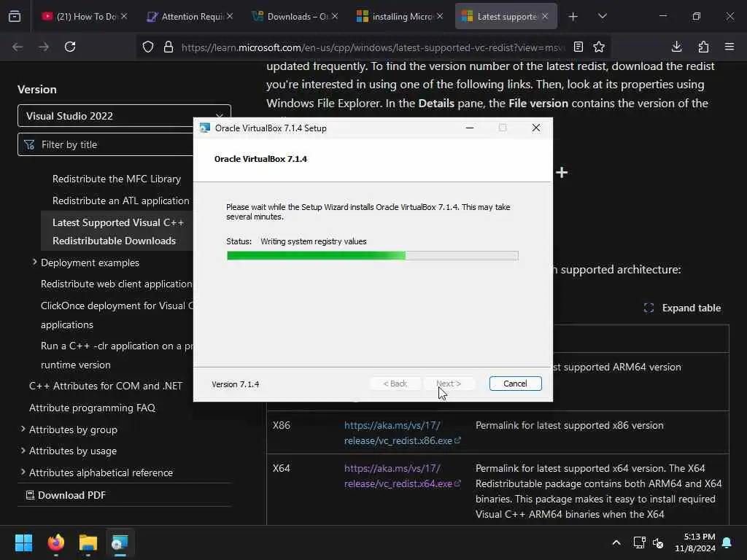Open the Windows Start menu
Viewport: 747px width, 560px height.
pos(24,542)
